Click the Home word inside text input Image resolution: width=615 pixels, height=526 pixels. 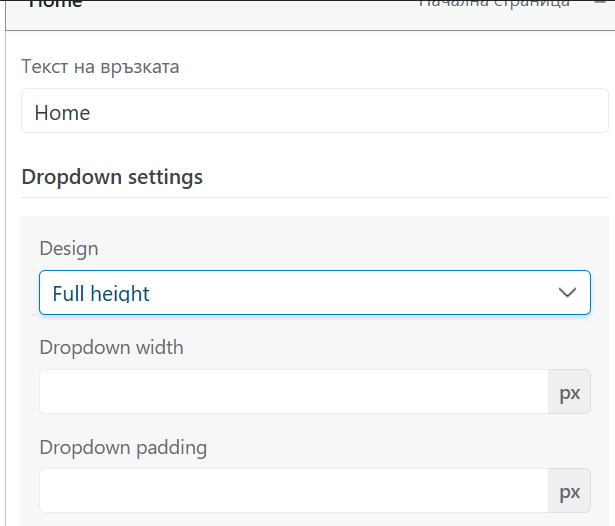(62, 113)
